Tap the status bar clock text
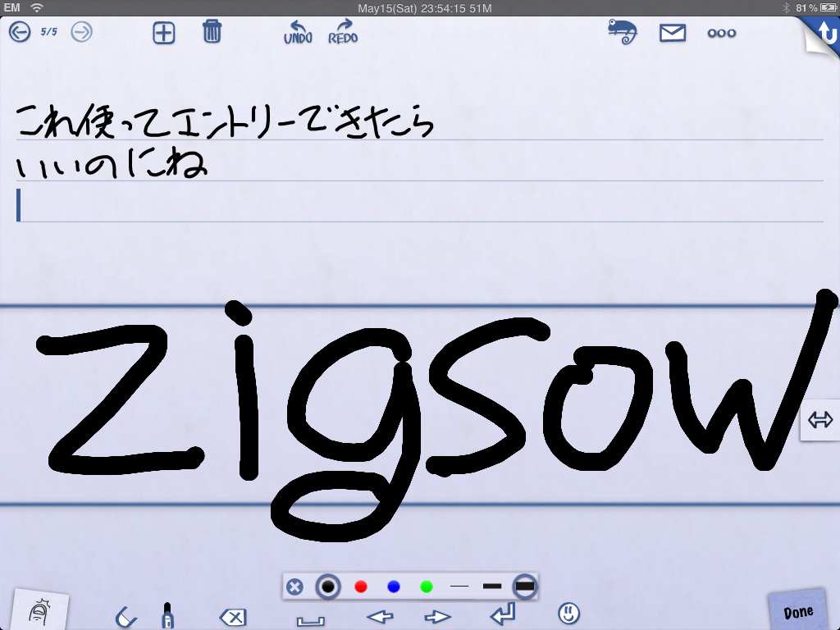Screen dimensions: 840x630 point(425,8)
